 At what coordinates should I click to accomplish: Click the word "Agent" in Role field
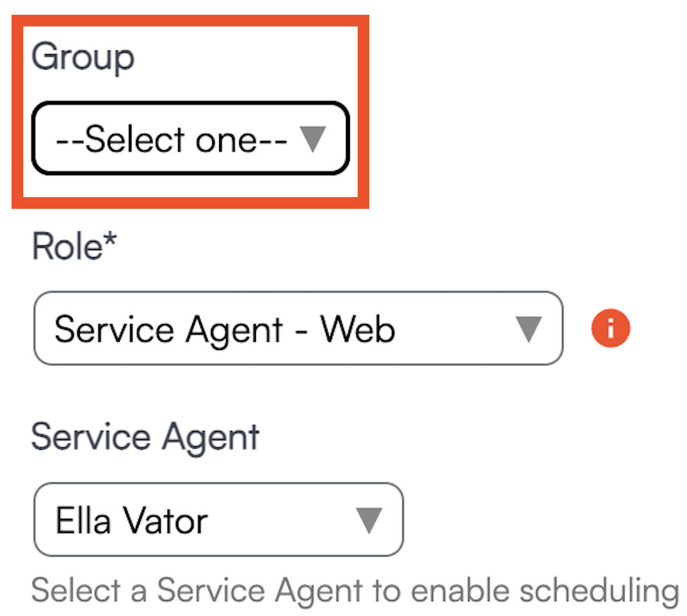(235, 329)
